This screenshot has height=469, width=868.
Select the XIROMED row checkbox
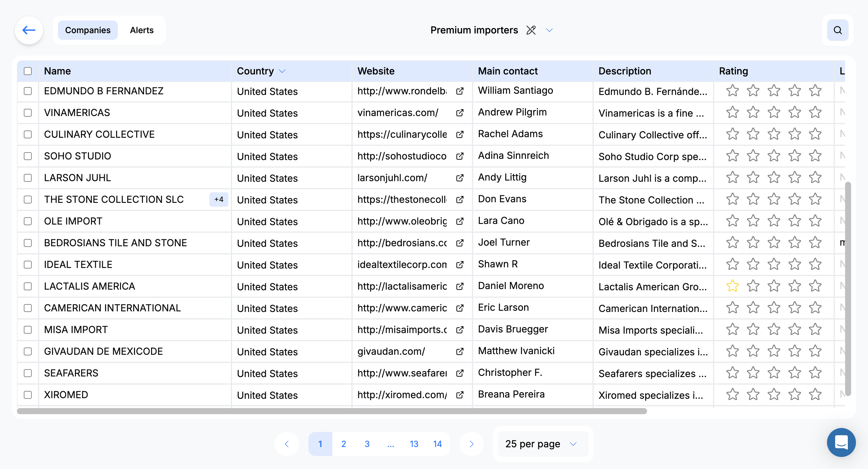pyautogui.click(x=28, y=395)
